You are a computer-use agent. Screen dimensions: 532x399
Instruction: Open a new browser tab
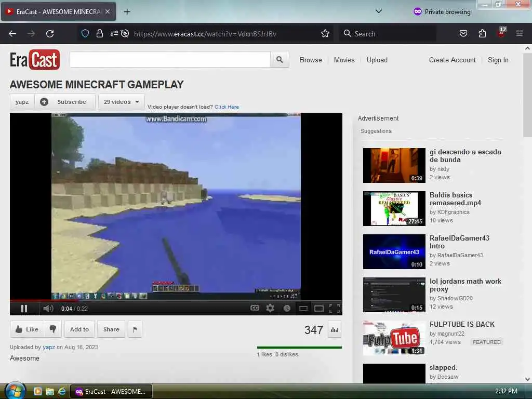127,12
